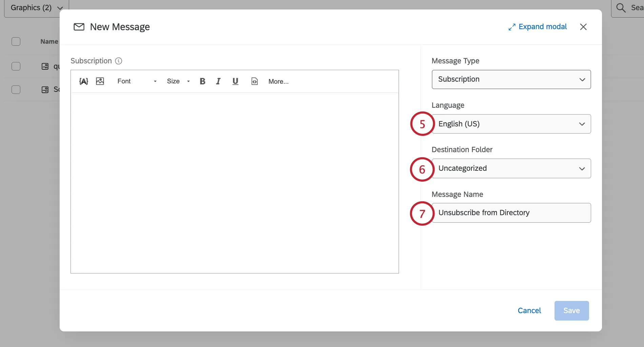Open the More... toolbar menu
Screen dimensions: 644x347
coord(278,81)
